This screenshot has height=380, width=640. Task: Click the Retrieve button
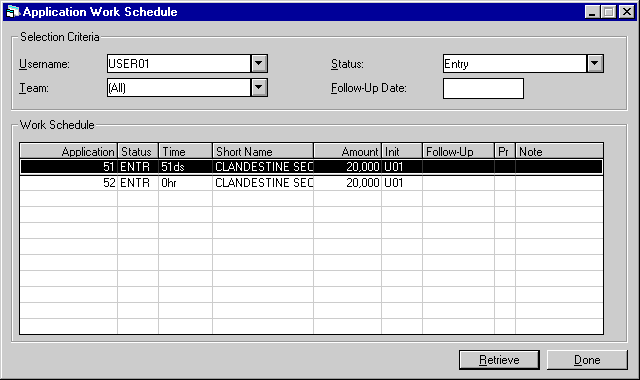(499, 360)
